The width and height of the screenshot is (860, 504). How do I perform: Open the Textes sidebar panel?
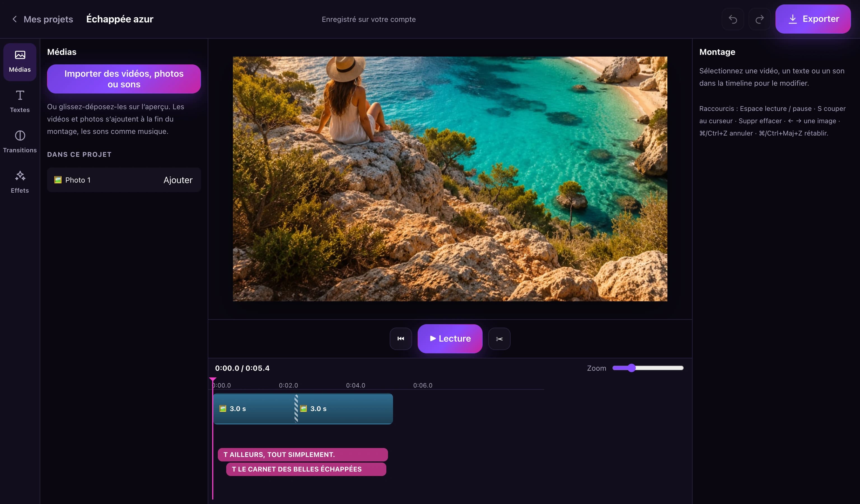[20, 102]
